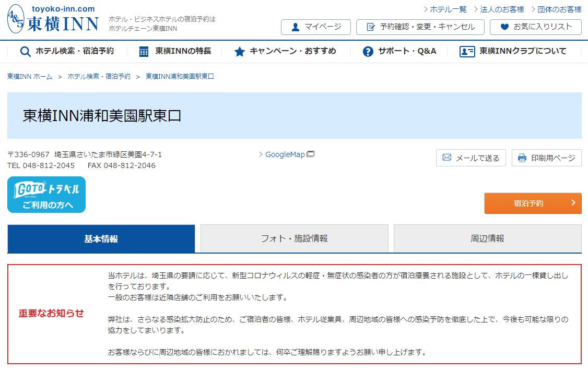The width and height of the screenshot is (588, 371).
Task: Click the toyoko-inn.com text above logo
Action: click(63, 9)
